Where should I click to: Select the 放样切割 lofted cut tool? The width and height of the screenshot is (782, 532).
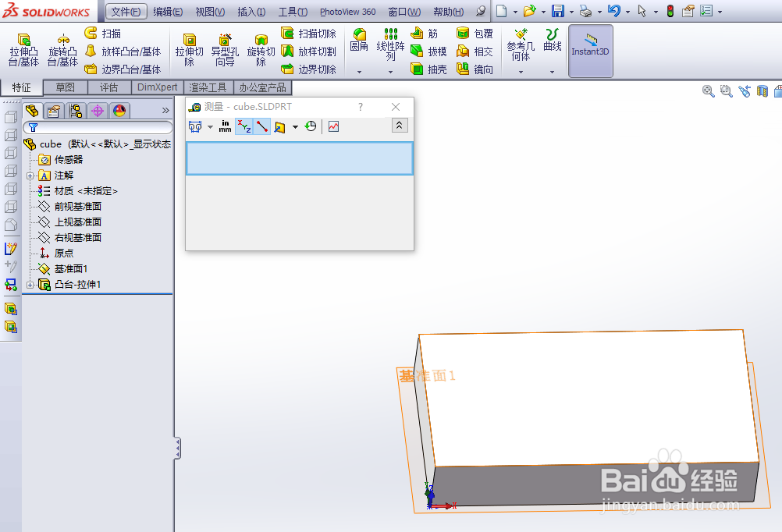click(308, 51)
